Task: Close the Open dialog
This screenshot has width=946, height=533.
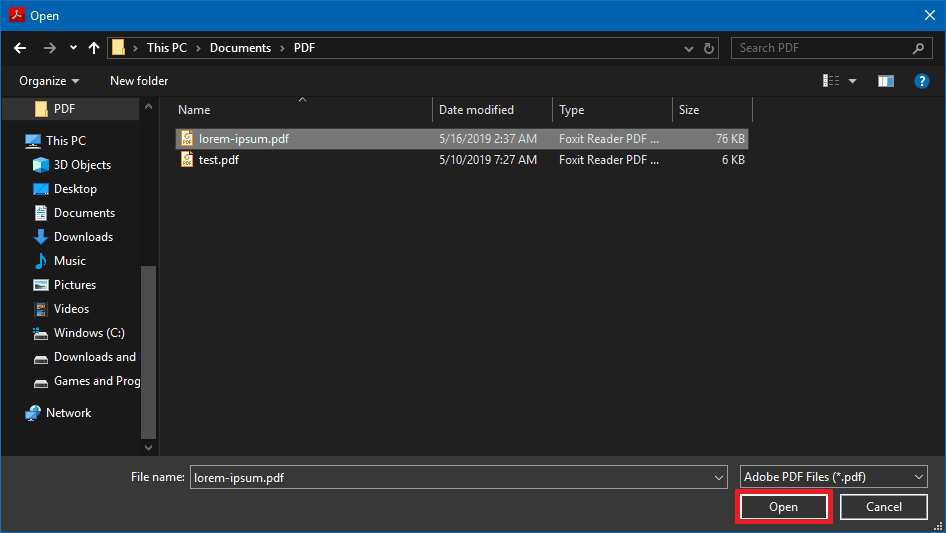Action: [930, 15]
